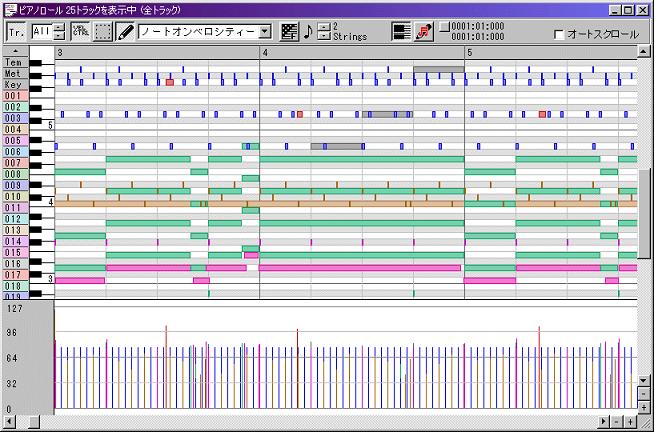Click the quantize grid icon
This screenshot has height=432, width=654.
tap(290, 32)
